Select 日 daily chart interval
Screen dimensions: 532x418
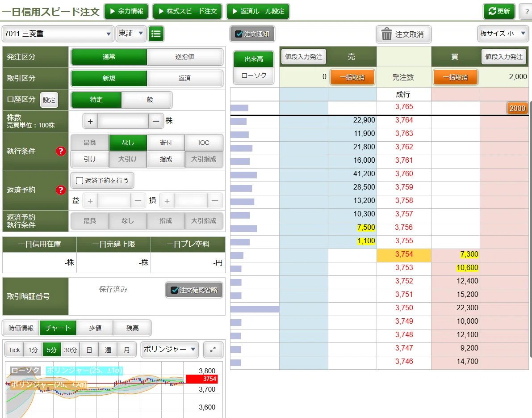(x=89, y=350)
